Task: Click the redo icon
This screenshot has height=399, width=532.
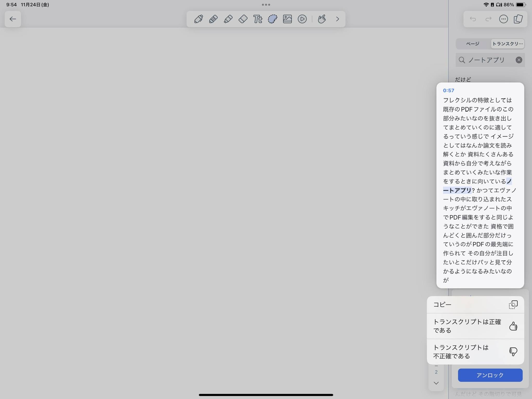Action: [488, 19]
